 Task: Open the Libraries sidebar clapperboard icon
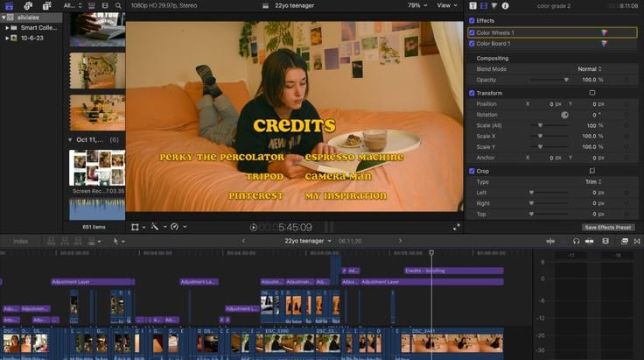[9, 5]
